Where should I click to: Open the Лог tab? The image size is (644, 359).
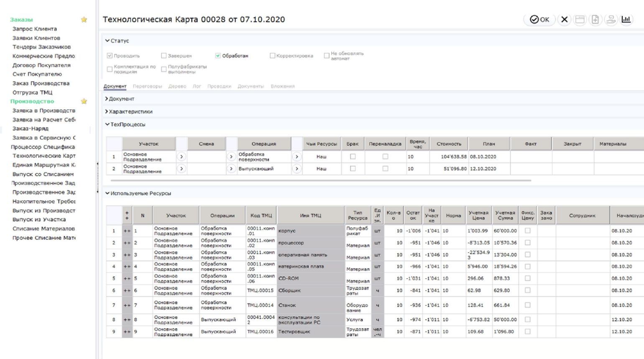tap(197, 86)
